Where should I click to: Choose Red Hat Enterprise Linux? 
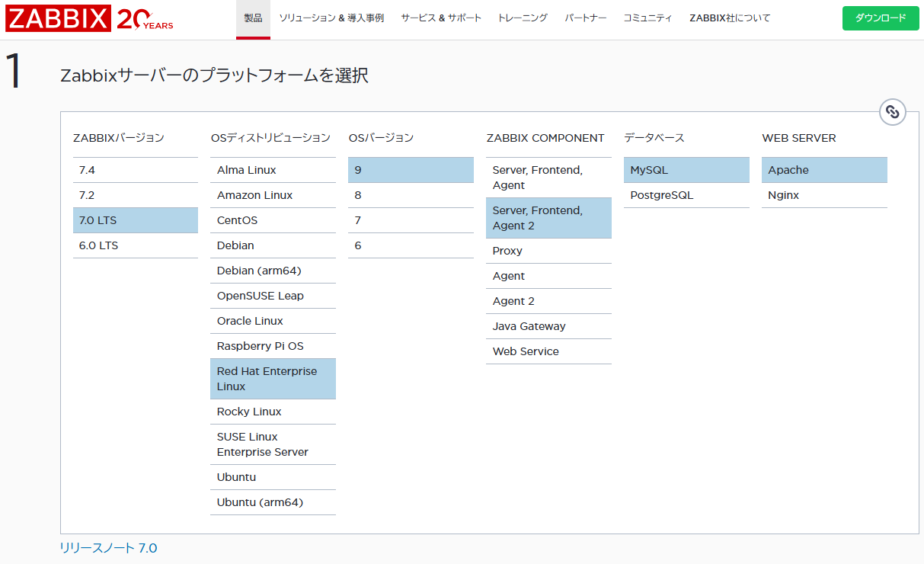(273, 379)
